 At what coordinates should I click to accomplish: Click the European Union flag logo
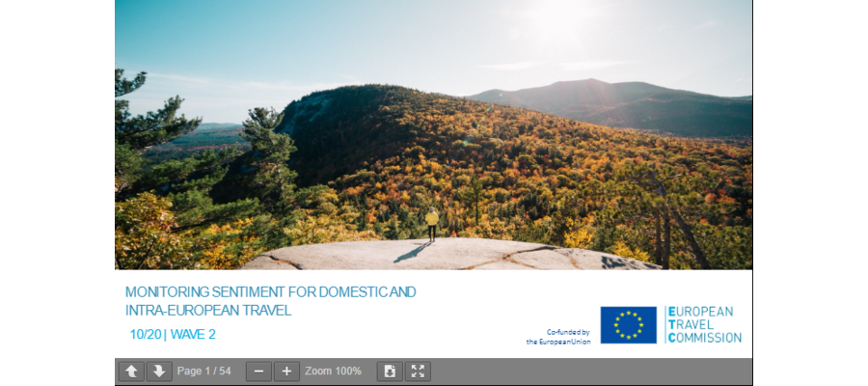[628, 325]
